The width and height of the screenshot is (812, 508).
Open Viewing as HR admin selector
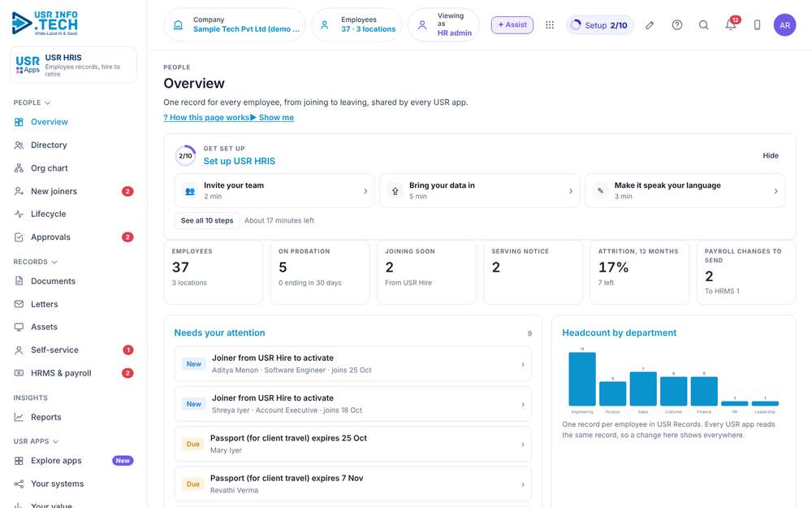[x=444, y=25]
